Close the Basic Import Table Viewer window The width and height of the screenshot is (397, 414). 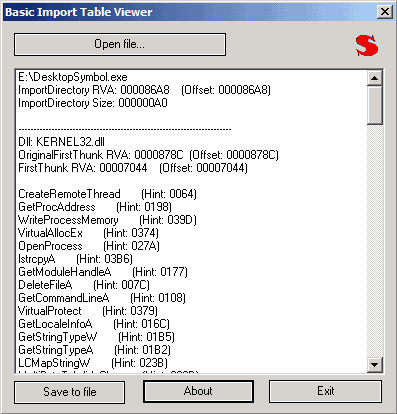[384, 12]
